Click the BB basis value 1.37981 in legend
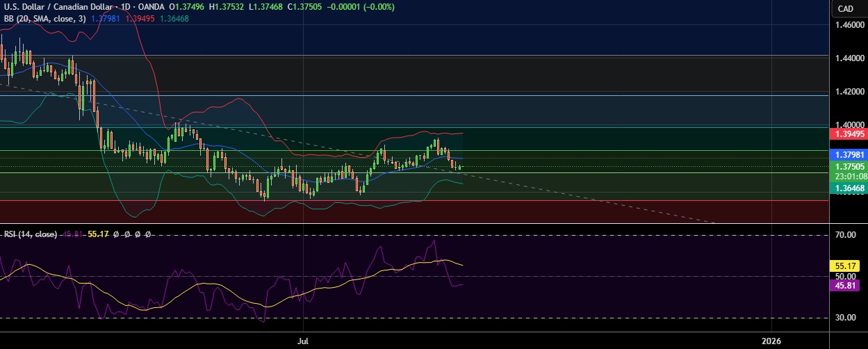 point(106,18)
